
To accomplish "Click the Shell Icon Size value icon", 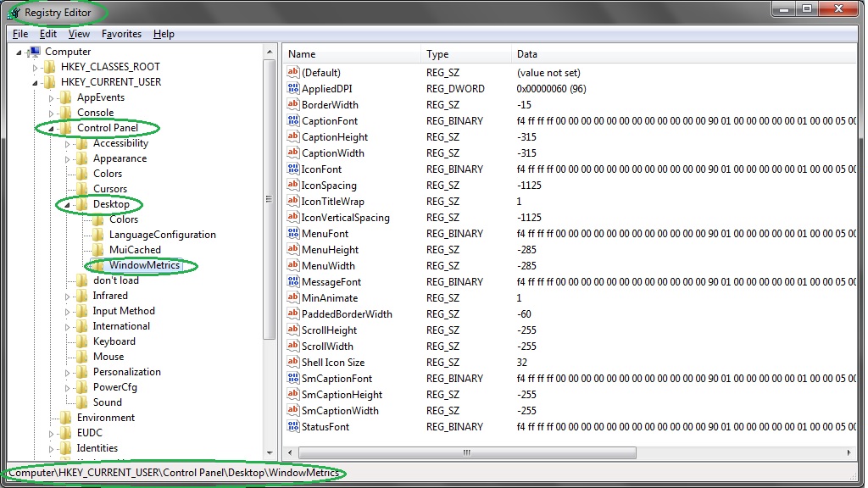I will point(292,362).
